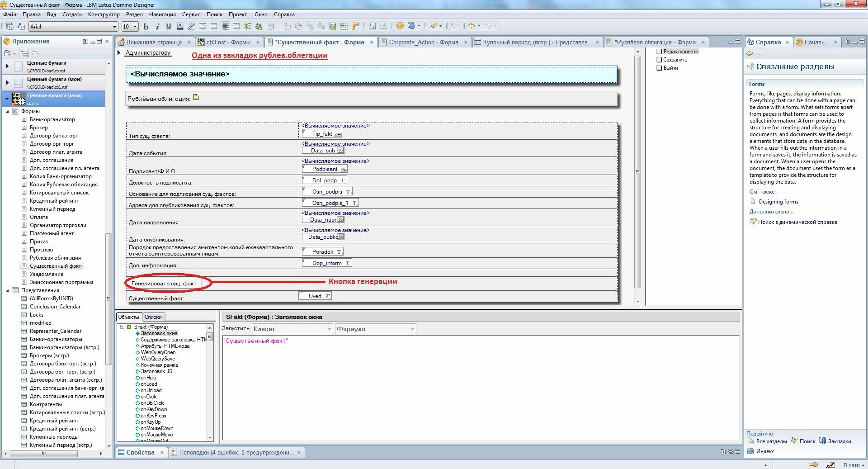Viewport: 868px width, 469px height.
Task: Click the form editor vertical scrollbar
Action: (x=637, y=172)
